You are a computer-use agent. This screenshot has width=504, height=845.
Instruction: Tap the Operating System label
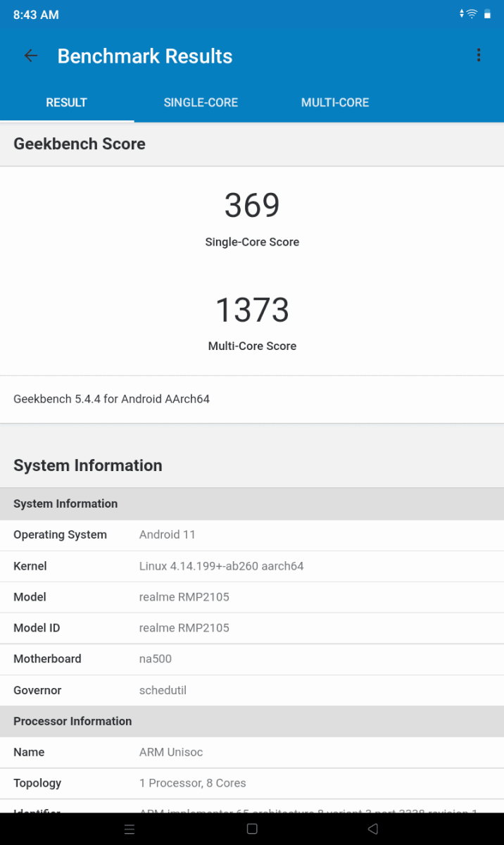click(60, 535)
